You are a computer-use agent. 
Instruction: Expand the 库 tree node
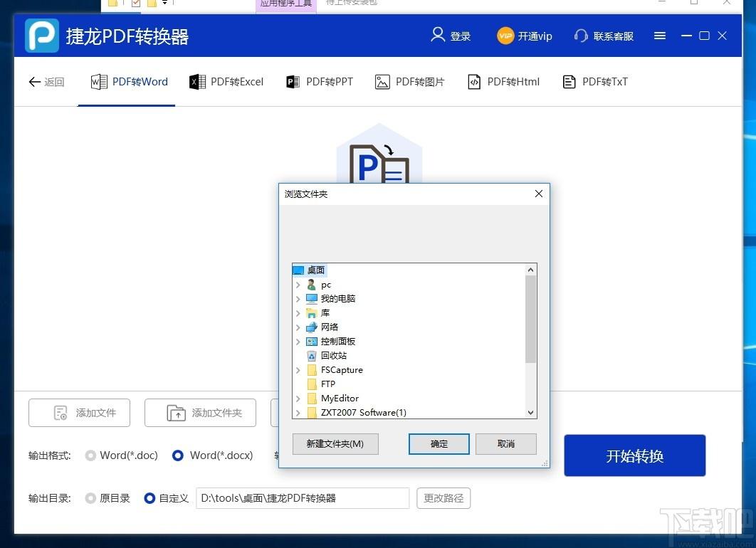298,313
